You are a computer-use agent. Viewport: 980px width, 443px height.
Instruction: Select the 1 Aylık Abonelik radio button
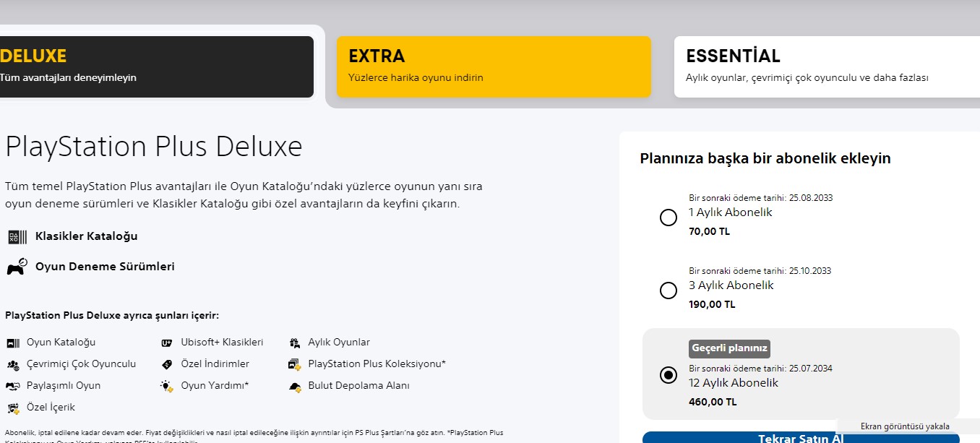click(x=669, y=218)
